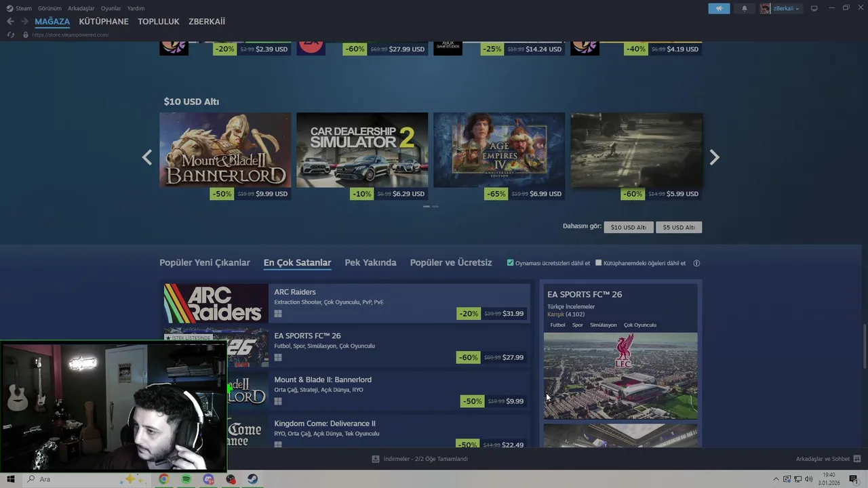
Task: Open İndirmeler downloads status bar
Action: [x=420, y=459]
